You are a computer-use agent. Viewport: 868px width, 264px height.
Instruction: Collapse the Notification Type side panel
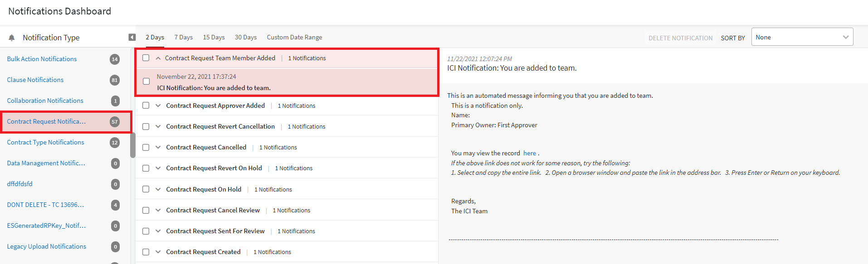pyautogui.click(x=132, y=37)
